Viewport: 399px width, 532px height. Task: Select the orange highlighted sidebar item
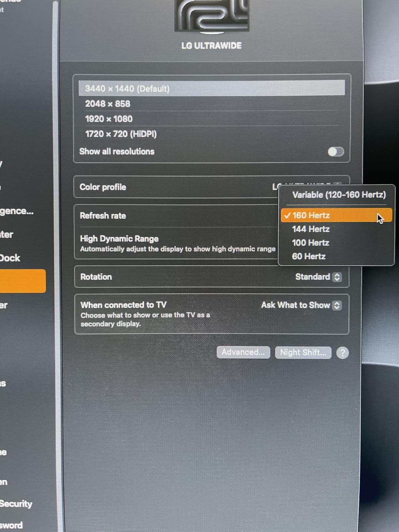pos(23,281)
